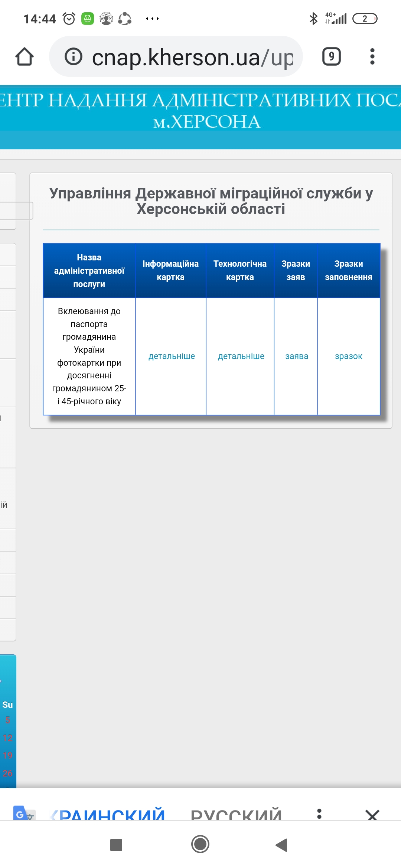Tap the cnap.kherson.ua address bar
This screenshot has height=868, width=401.
[192, 57]
